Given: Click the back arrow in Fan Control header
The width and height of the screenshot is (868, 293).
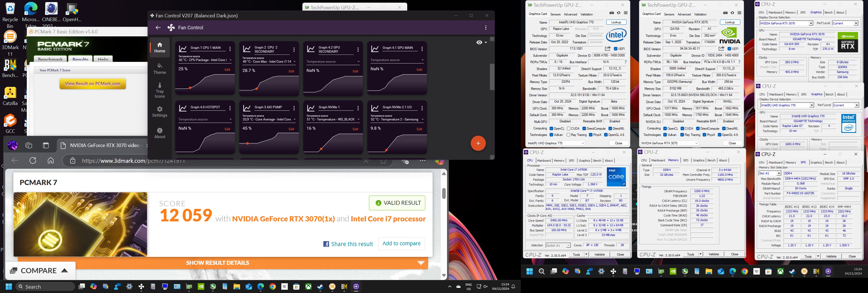Looking at the screenshot, I should [158, 28].
